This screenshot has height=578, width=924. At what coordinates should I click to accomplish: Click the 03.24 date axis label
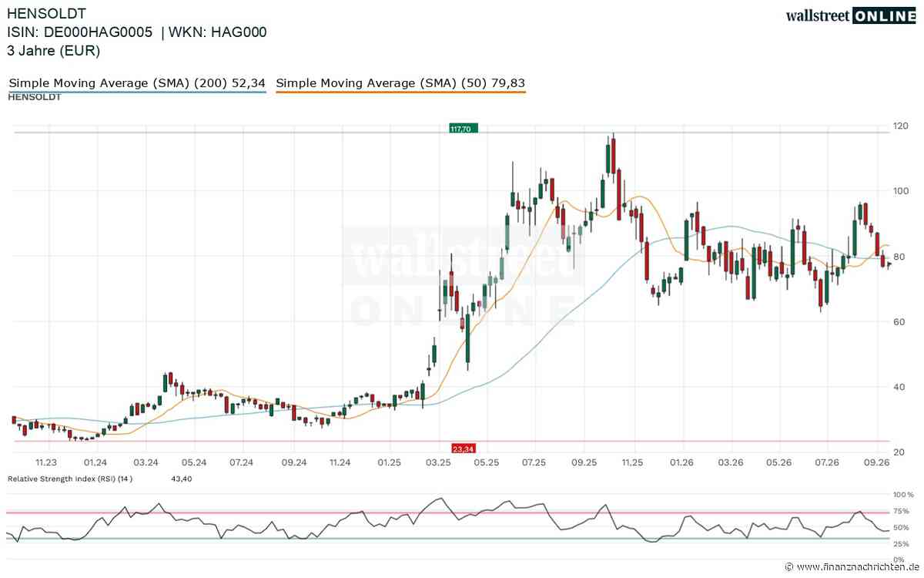[x=146, y=462]
